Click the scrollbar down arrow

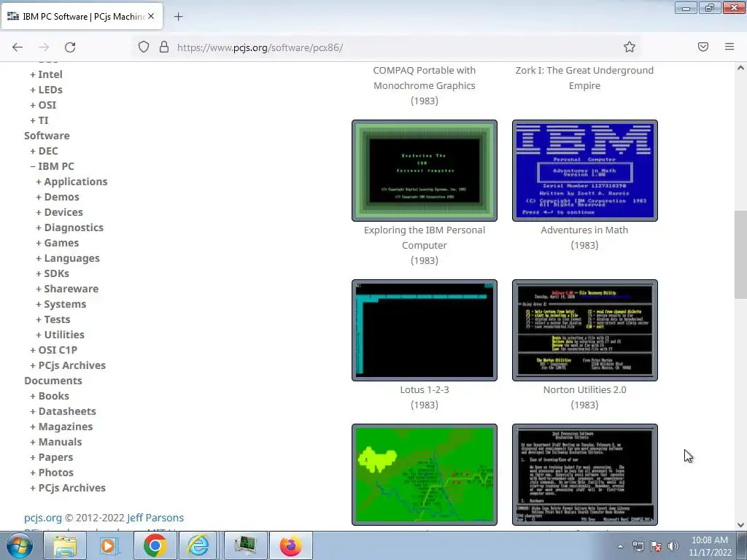coord(740,525)
